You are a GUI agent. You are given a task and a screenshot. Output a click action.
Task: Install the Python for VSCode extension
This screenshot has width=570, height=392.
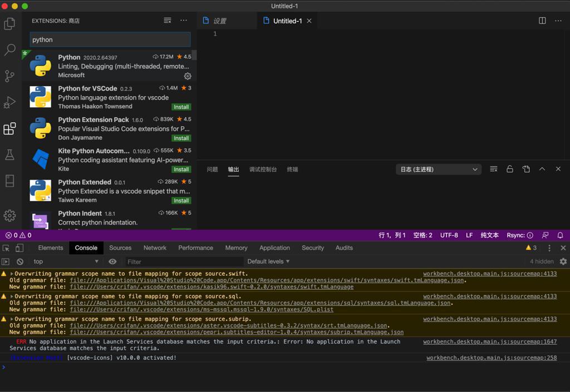[181, 107]
